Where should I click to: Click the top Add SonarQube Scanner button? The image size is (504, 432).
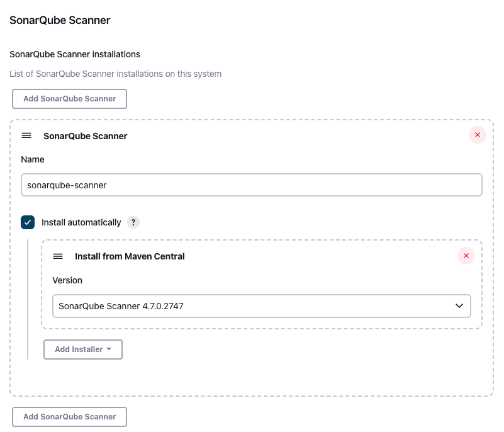(x=69, y=99)
